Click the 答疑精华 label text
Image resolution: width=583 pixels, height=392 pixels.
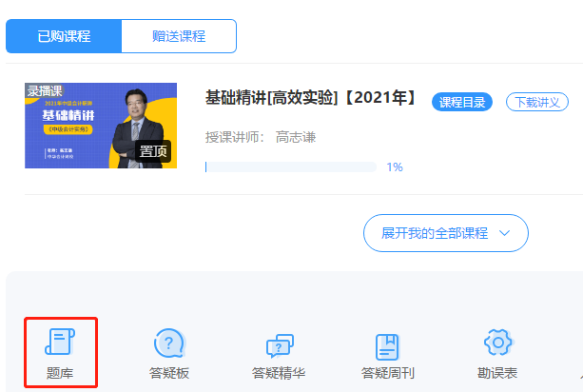(x=279, y=373)
